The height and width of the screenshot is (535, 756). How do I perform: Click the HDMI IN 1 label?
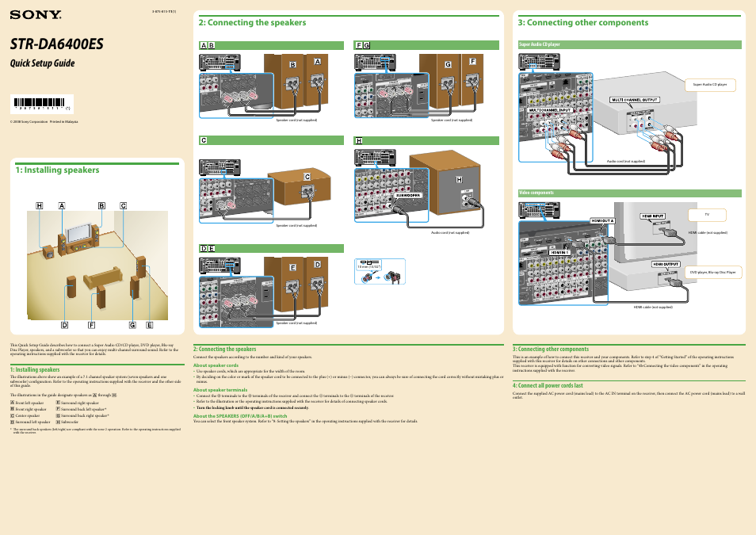(x=559, y=252)
